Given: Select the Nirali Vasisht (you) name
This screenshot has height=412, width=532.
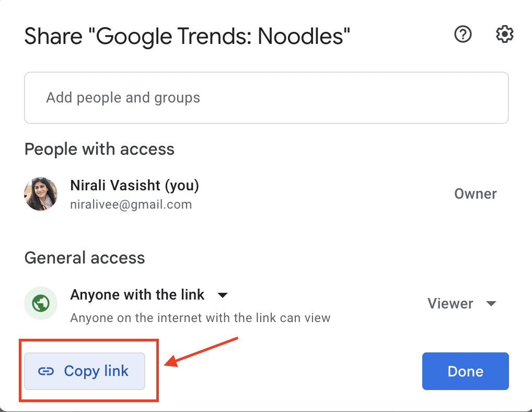Looking at the screenshot, I should (x=134, y=185).
